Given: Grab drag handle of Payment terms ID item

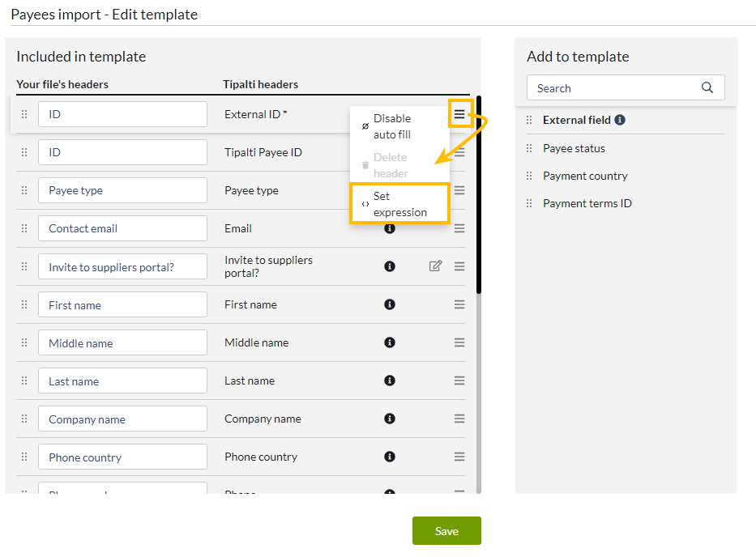Looking at the screenshot, I should [x=529, y=203].
